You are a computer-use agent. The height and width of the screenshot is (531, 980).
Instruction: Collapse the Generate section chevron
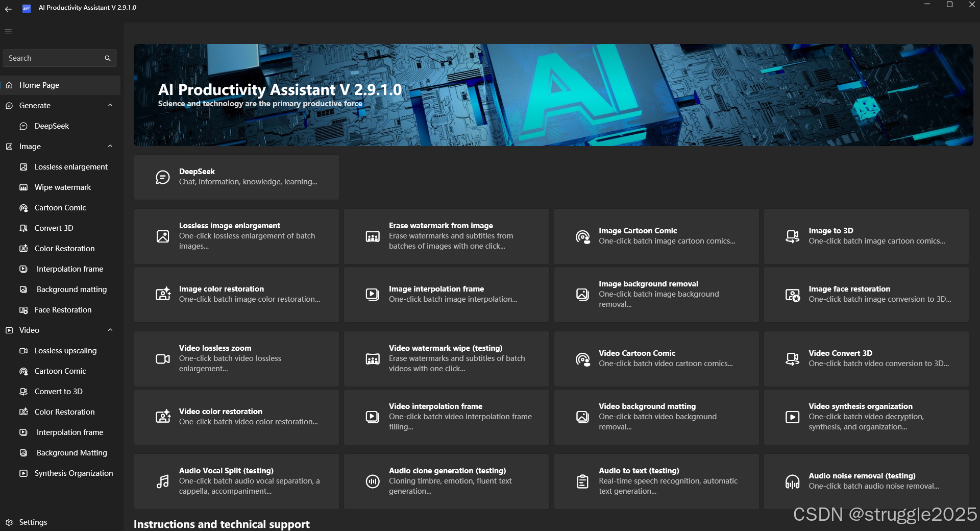click(110, 106)
